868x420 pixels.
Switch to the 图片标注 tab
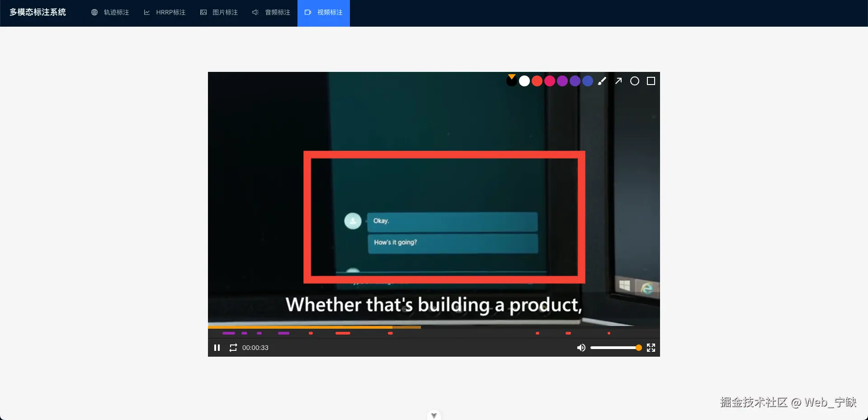tap(219, 13)
